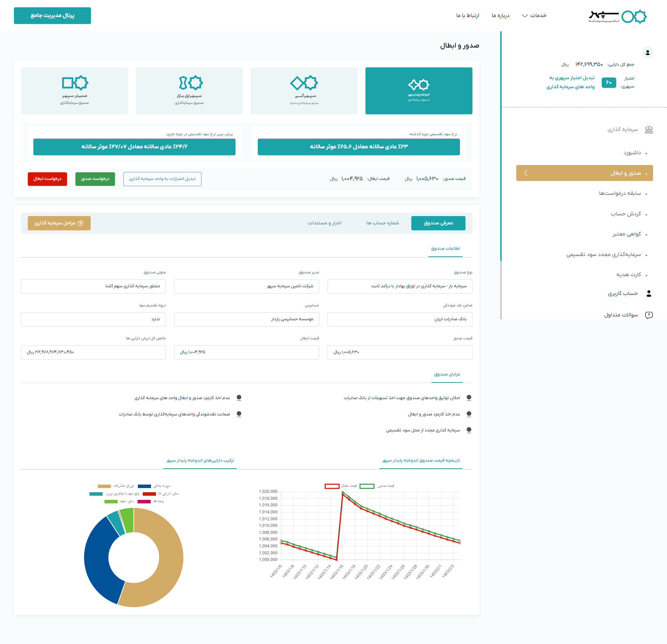Select the ترکیب دارایی‌های اندوخته پایدار tab

point(200,461)
